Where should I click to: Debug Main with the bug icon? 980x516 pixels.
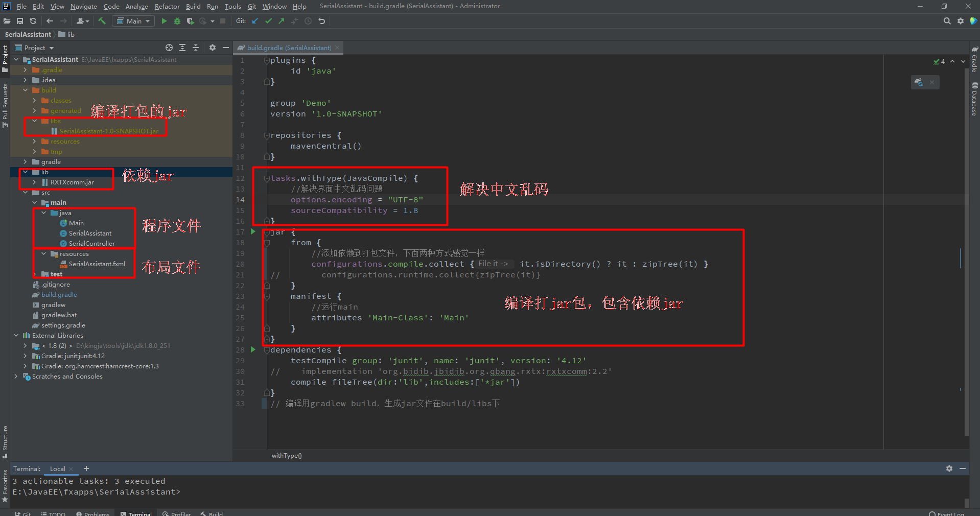177,21
